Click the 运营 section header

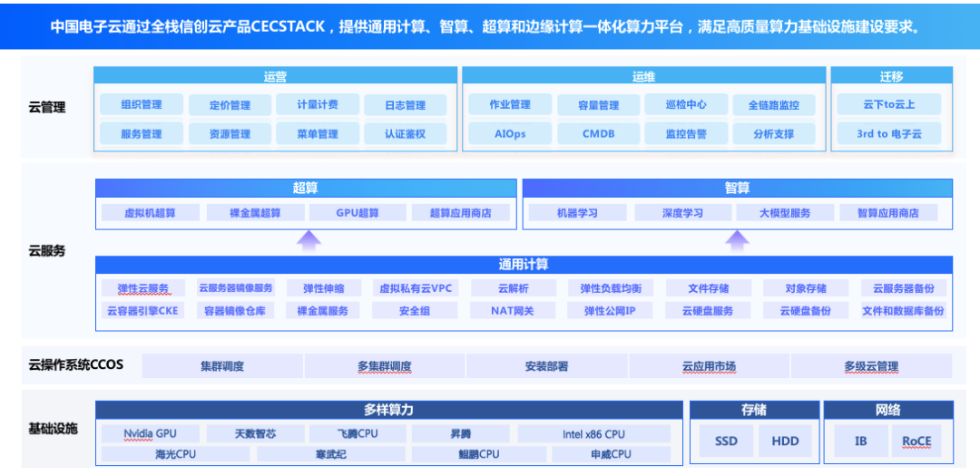point(276,76)
